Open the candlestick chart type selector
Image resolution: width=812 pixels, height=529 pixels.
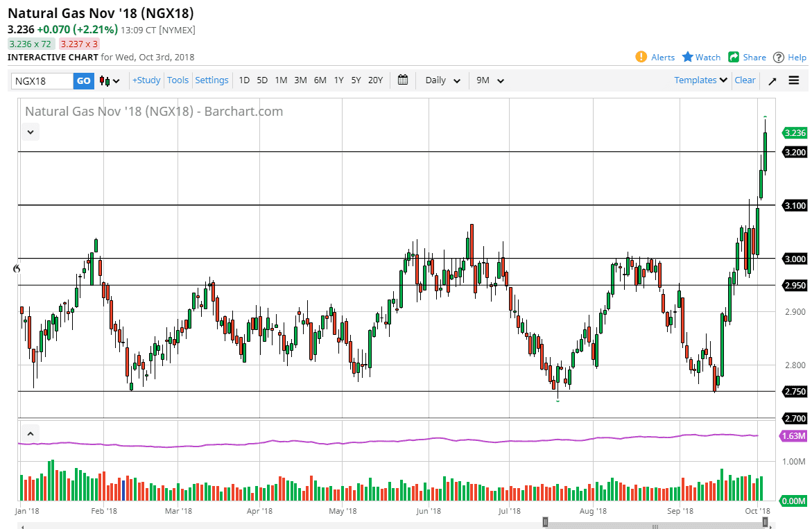click(110, 80)
